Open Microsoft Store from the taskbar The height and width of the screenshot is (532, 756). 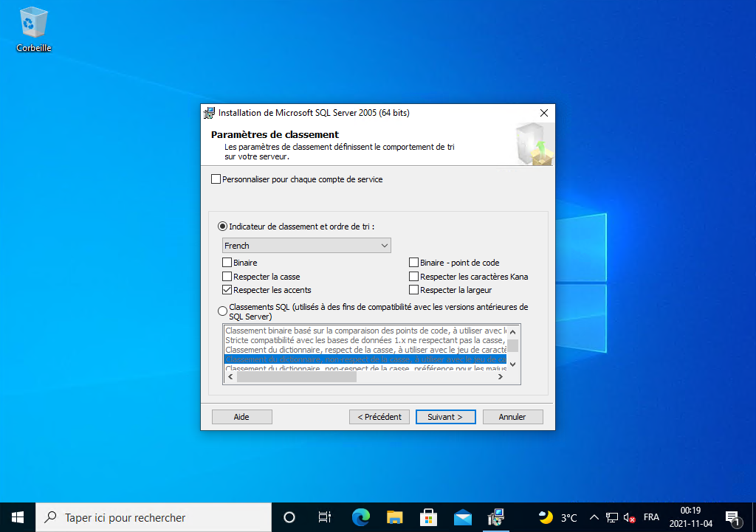[x=429, y=517]
